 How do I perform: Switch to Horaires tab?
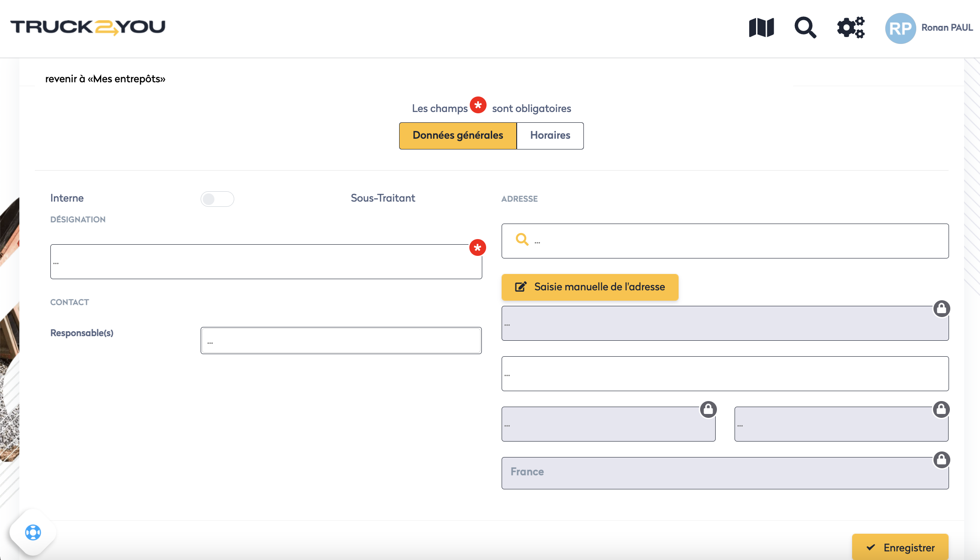click(550, 136)
